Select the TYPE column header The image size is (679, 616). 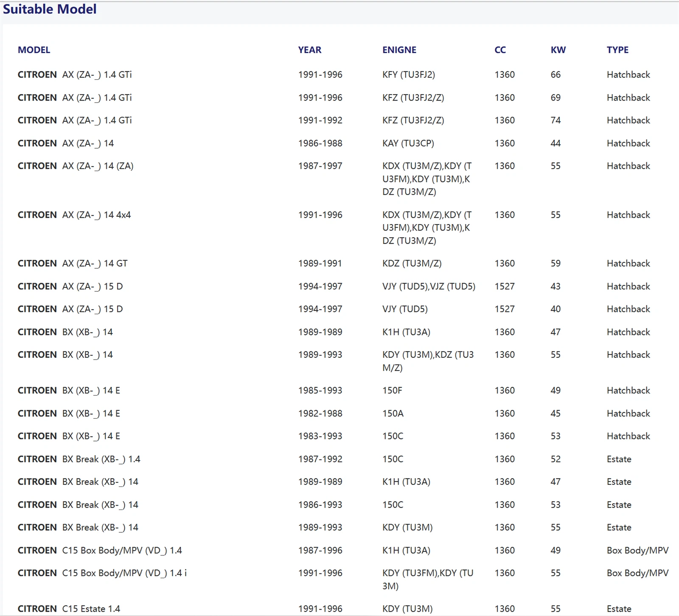tap(617, 50)
